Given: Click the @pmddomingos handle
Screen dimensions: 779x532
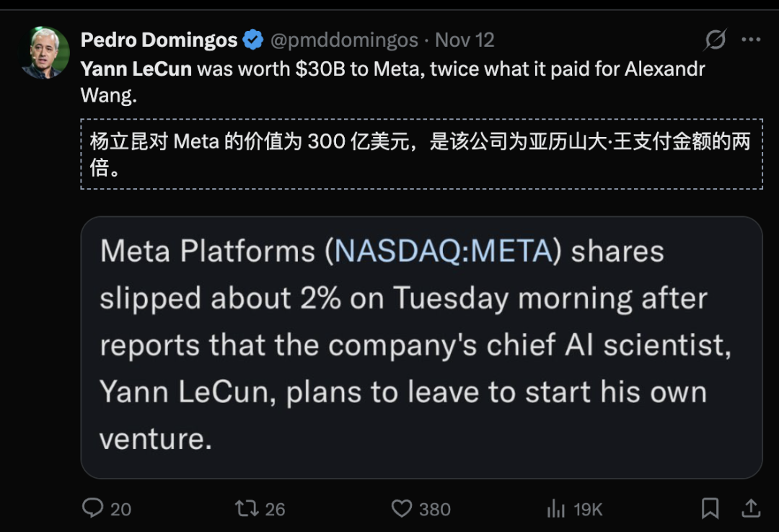Looking at the screenshot, I should tap(344, 40).
